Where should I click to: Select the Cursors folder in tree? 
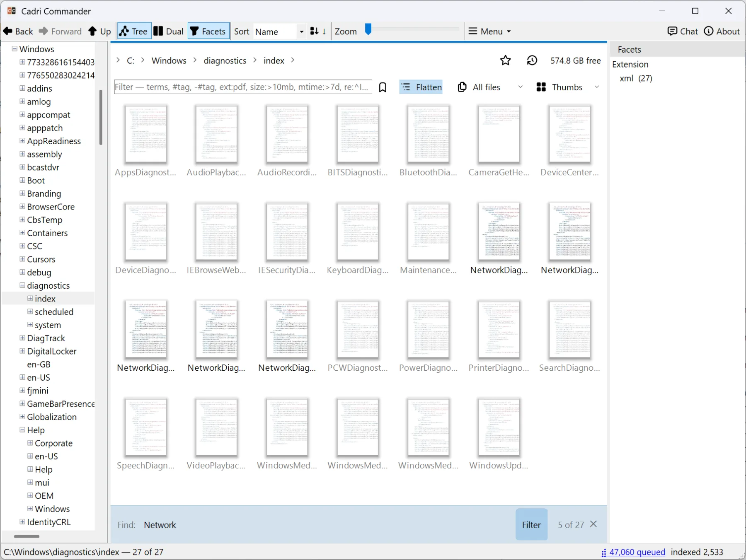[x=41, y=259]
